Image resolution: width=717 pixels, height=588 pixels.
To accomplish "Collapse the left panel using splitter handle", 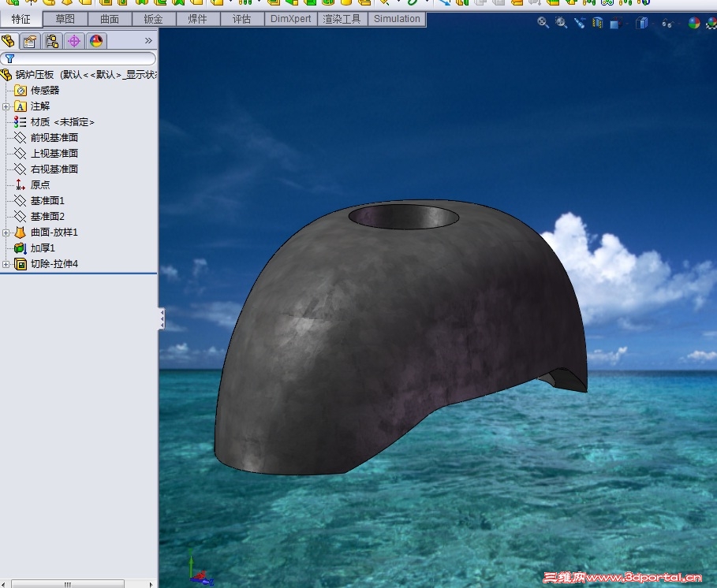I will 162,318.
